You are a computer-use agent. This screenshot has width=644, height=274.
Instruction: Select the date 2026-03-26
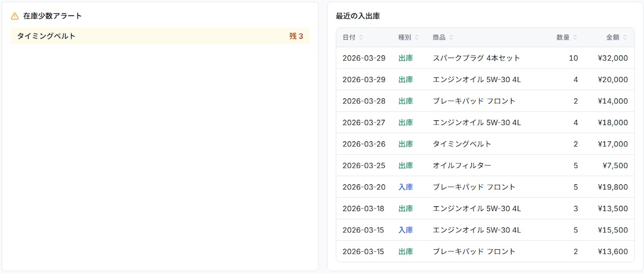[364, 144]
